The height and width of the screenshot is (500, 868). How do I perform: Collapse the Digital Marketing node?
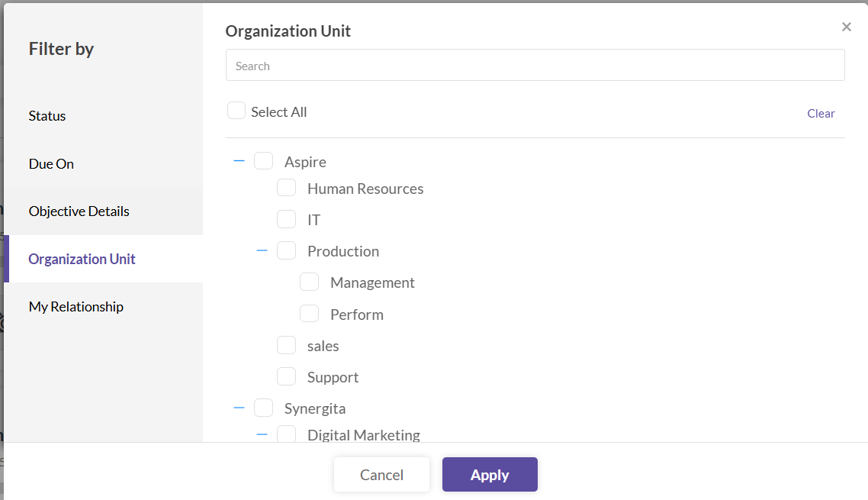(x=262, y=434)
